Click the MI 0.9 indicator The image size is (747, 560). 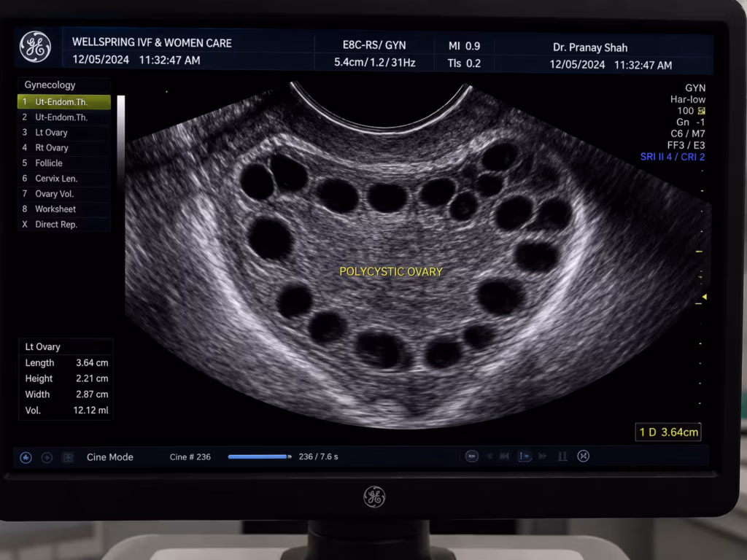pyautogui.click(x=464, y=46)
